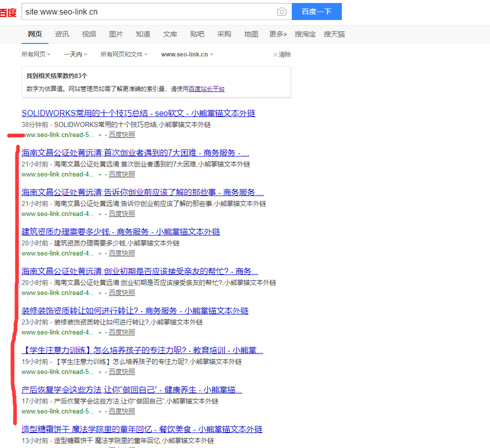Viewport: 490px width, 448px height.
Task: Open 学生注意力训练 result title
Action: 142,350
